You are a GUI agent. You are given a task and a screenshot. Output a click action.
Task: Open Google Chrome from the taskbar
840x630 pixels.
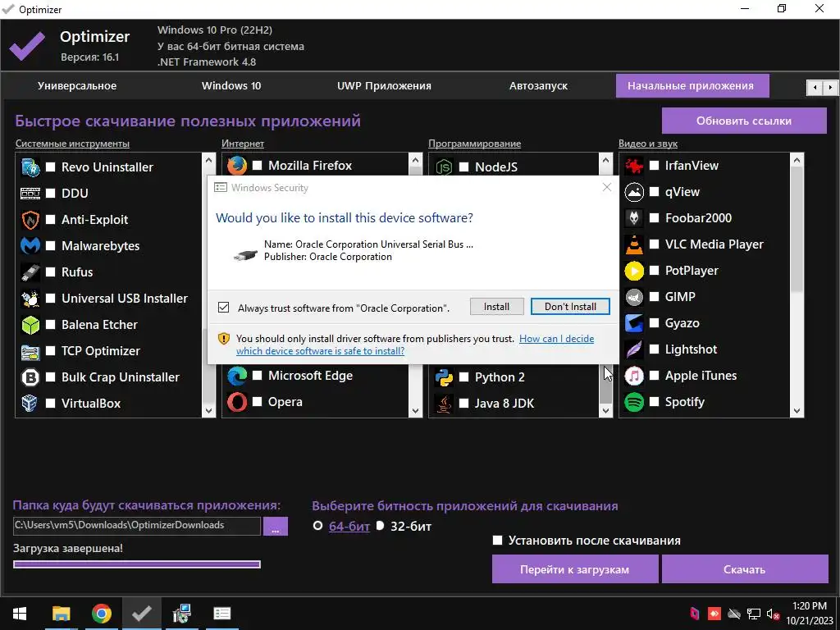[x=101, y=614]
